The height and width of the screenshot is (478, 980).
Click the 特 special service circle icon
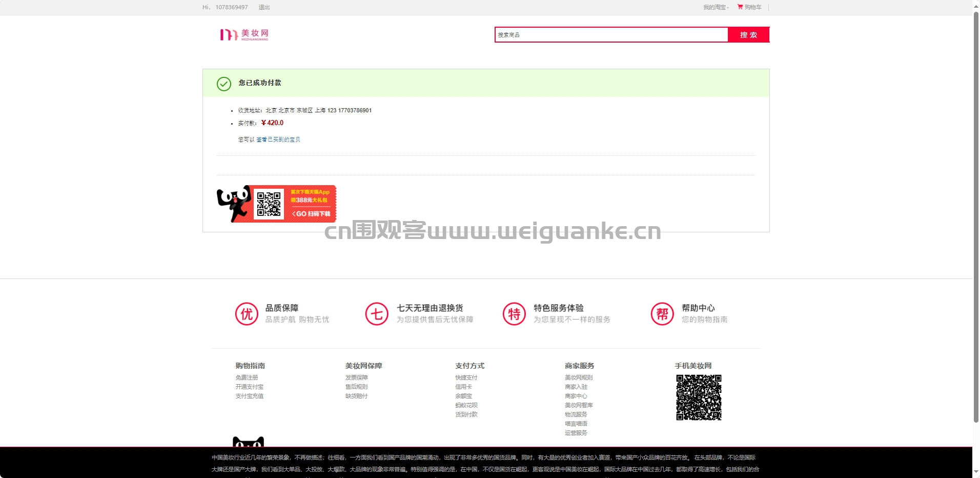click(514, 314)
